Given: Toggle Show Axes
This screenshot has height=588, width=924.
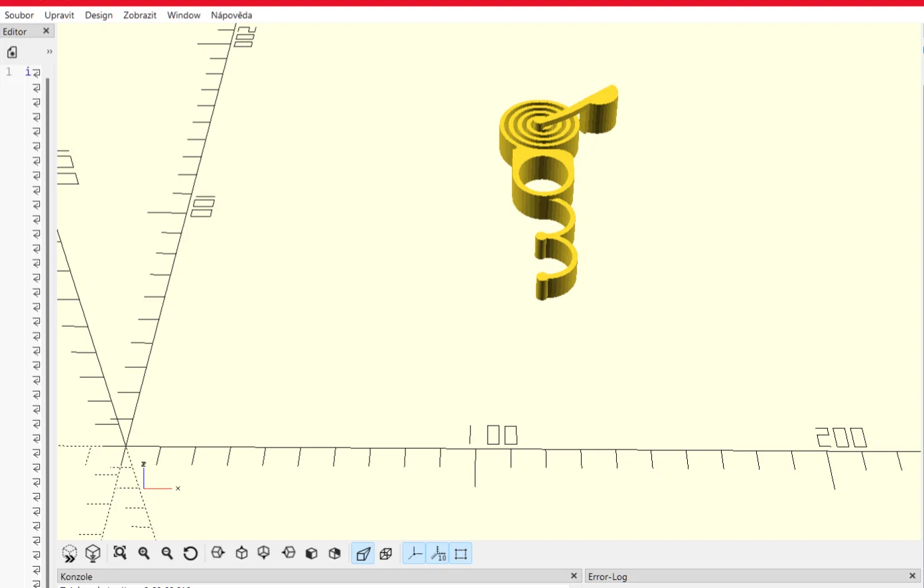Looking at the screenshot, I should click(x=414, y=554).
